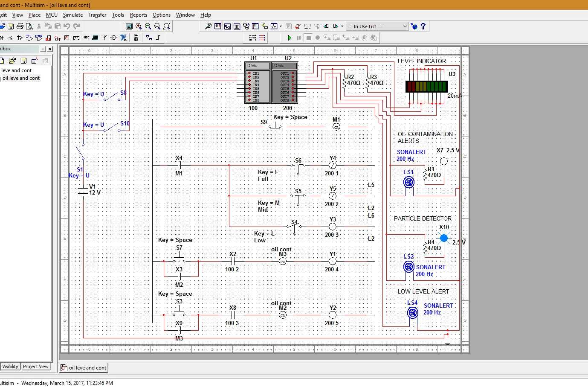The width and height of the screenshot is (588, 387).
Task: Click the Print icon
Action: point(20,26)
